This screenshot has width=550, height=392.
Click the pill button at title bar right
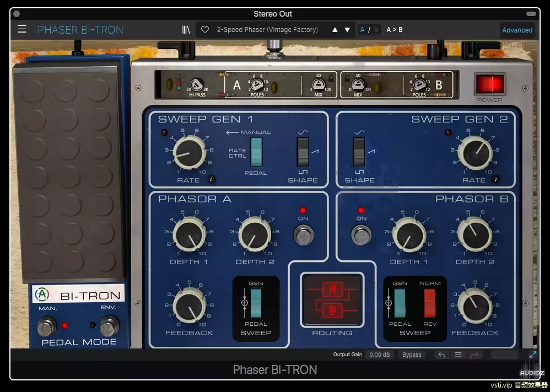coord(531,14)
